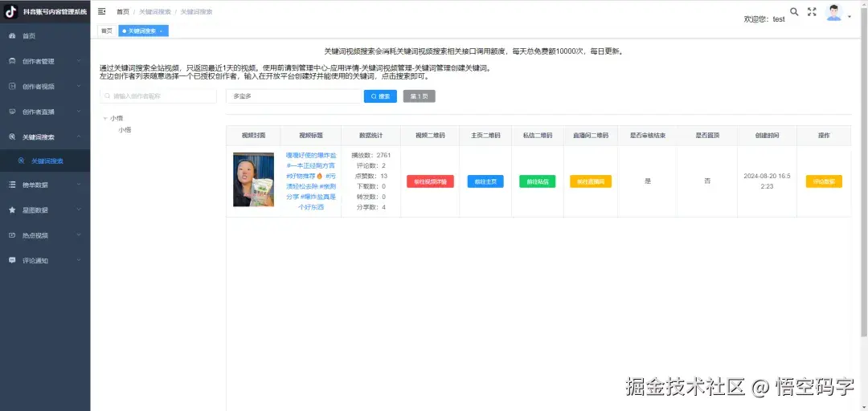Click the creation time 2024-08-20 cell

click(x=768, y=181)
